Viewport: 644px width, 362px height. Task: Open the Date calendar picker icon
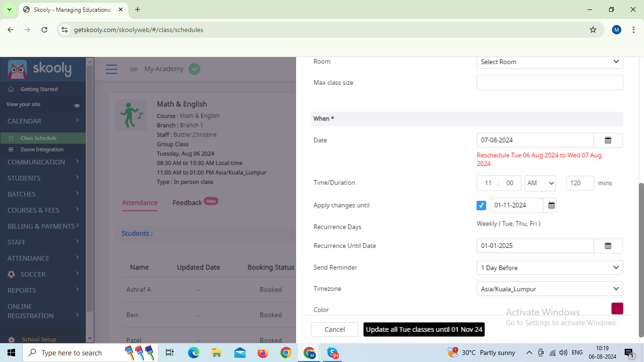coord(608,140)
